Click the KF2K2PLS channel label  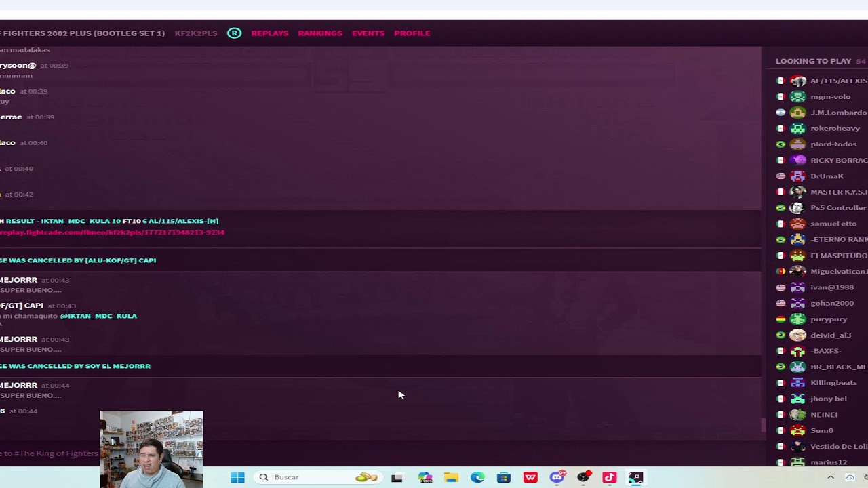coord(196,33)
